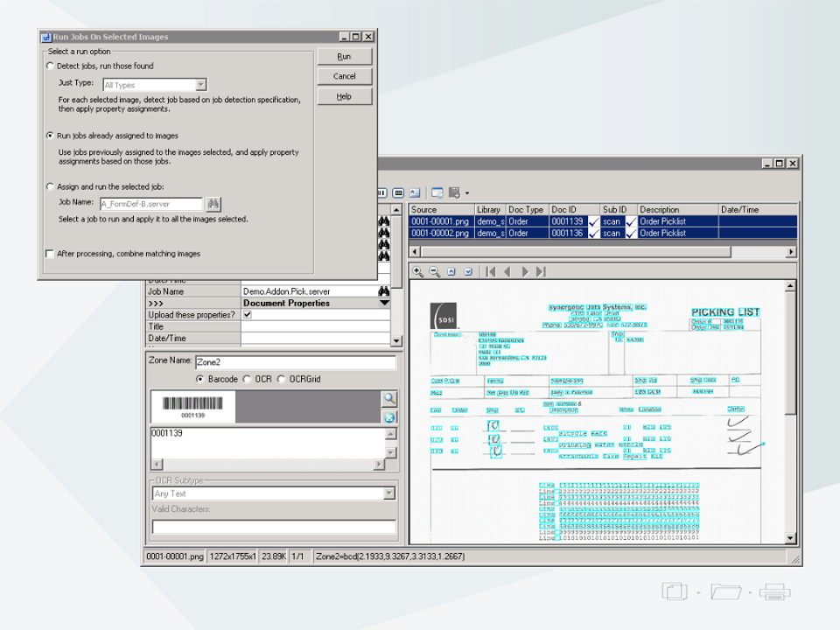The image size is (840, 630).
Task: Uncheck 'Upload these properties?' checkbox
Action: [248, 314]
